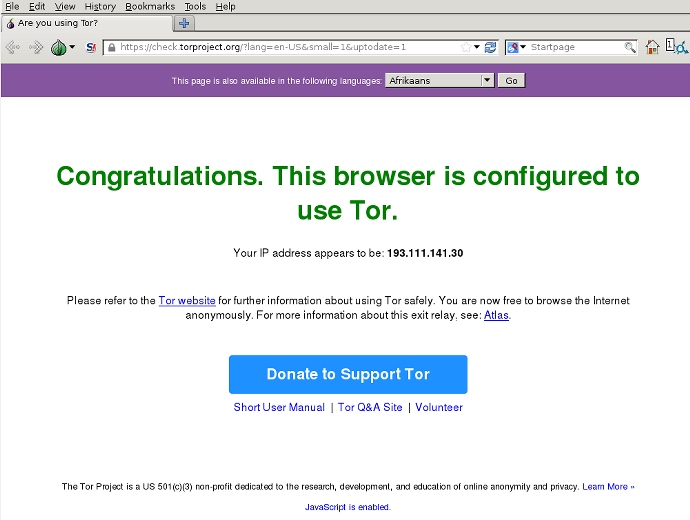Open the Help menu

click(x=225, y=6)
